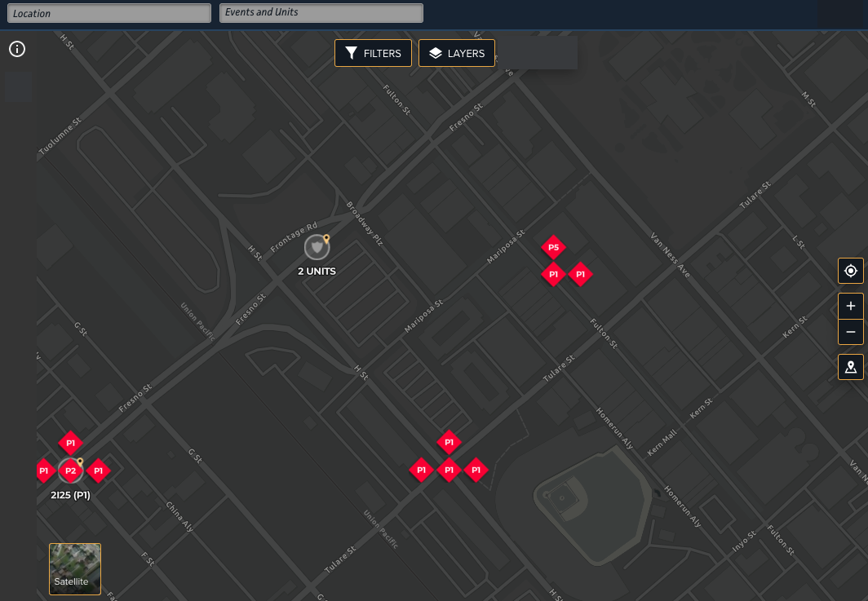Click the Filters button
The image size is (868, 601).
pos(373,53)
